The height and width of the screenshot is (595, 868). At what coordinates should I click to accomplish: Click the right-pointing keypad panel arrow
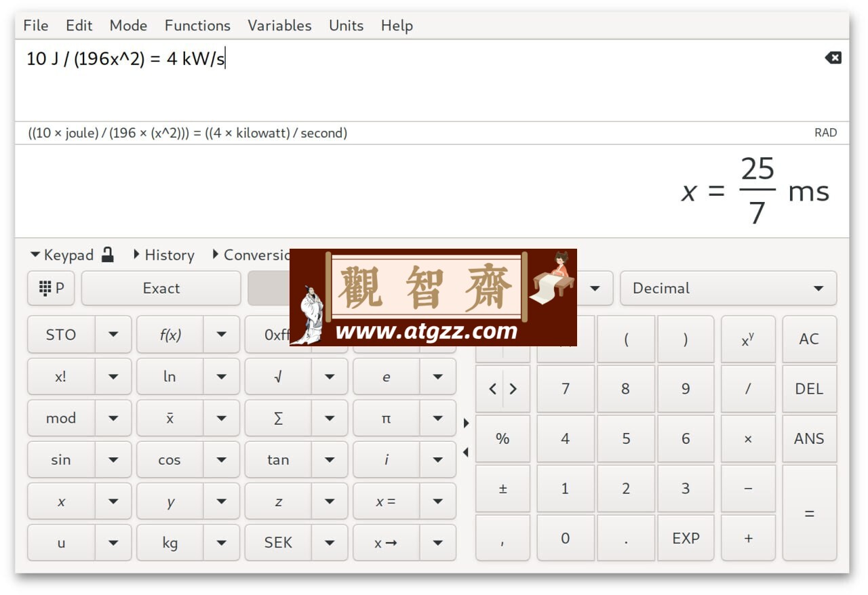(466, 424)
